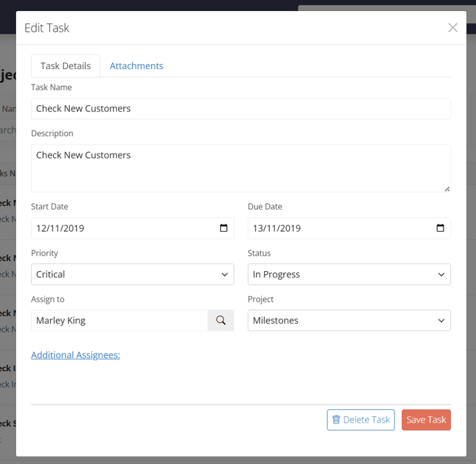Open the Start Date calendar picker icon

pos(223,228)
